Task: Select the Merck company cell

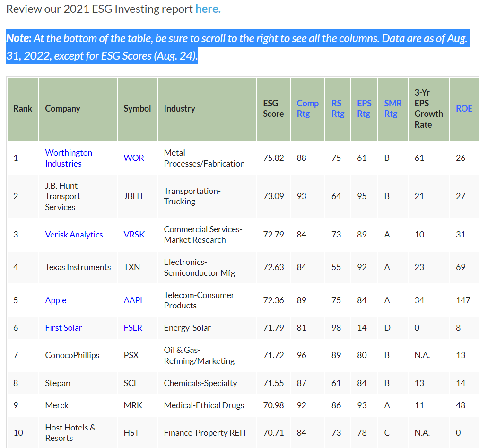Action: point(78,405)
